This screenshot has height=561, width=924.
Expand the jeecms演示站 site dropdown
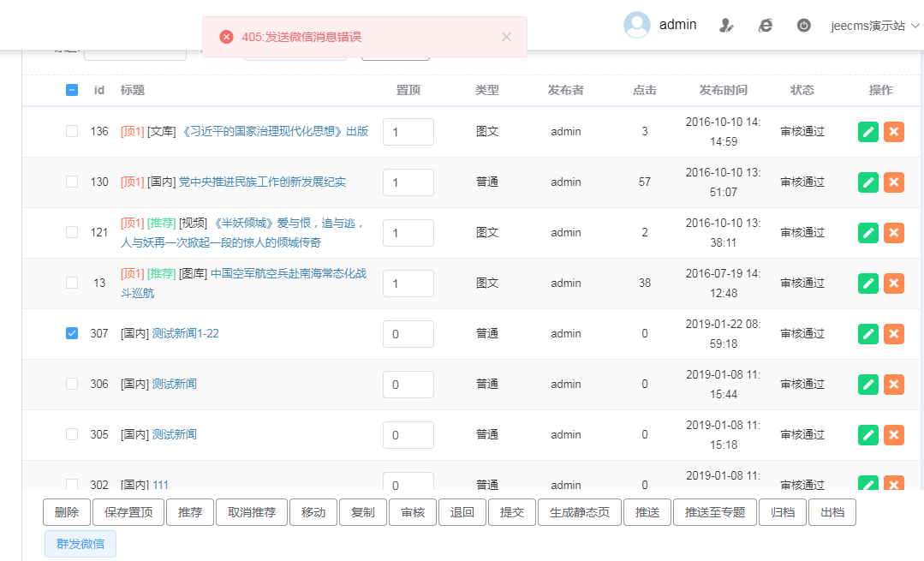tap(874, 26)
